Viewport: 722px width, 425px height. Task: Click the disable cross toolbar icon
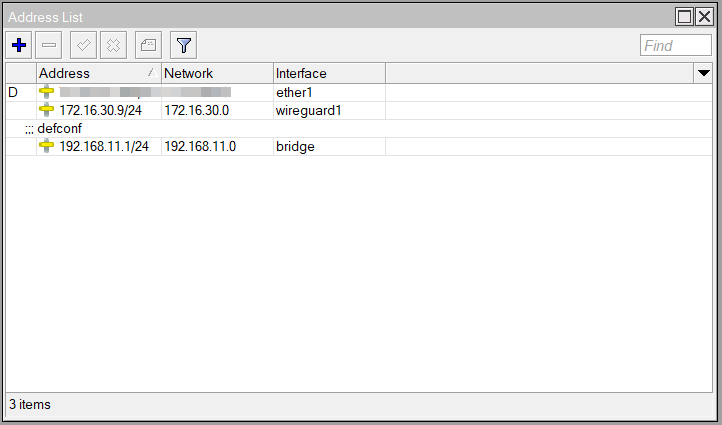point(113,45)
